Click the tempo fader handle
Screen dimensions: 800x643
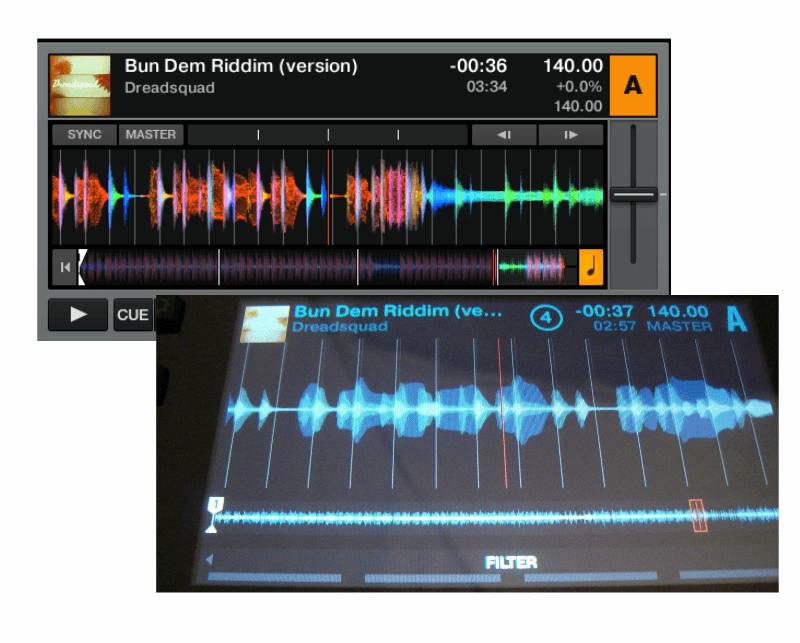[634, 194]
